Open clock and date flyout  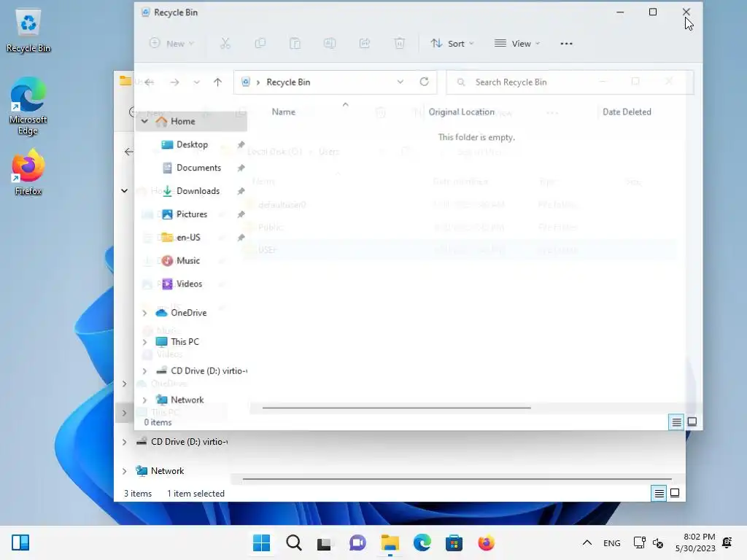(x=695, y=542)
